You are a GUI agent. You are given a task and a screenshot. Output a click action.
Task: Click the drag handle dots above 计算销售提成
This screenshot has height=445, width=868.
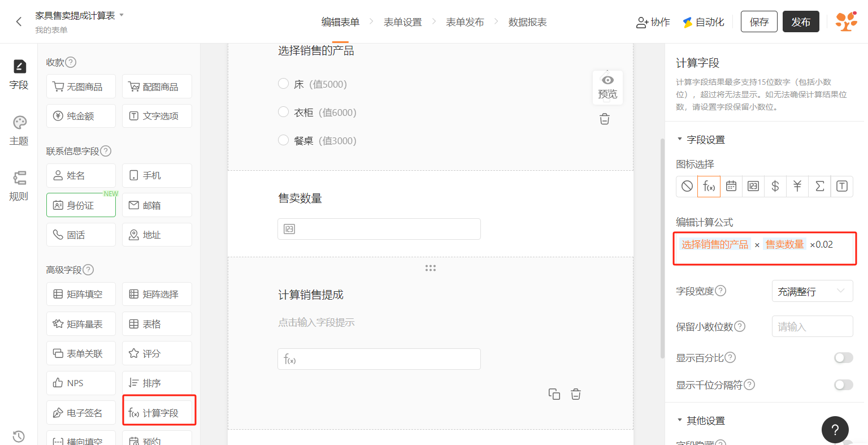(431, 268)
